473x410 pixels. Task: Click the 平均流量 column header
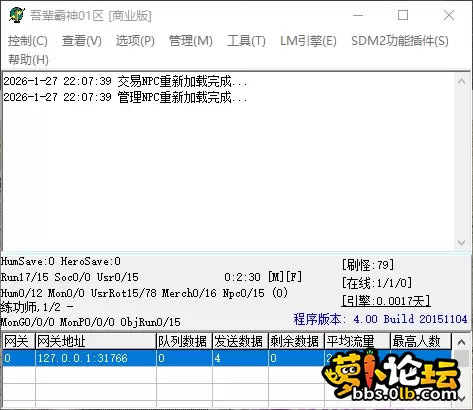point(357,341)
